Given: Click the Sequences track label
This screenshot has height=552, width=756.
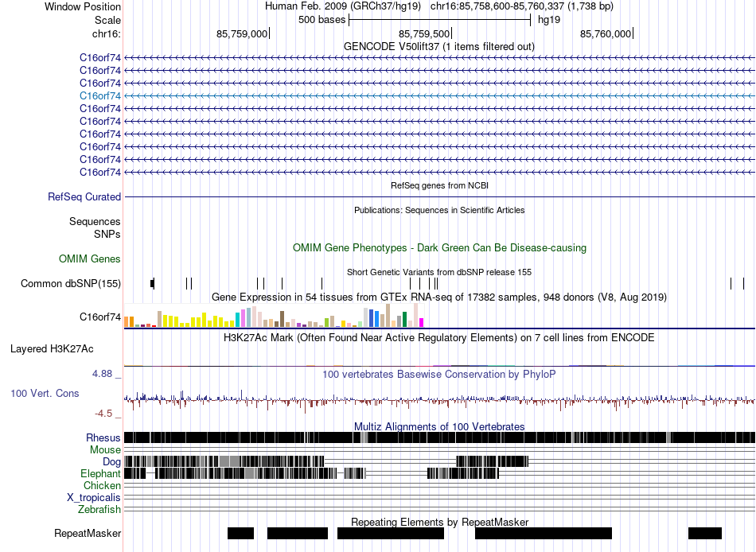Looking at the screenshot, I should pyautogui.click(x=95, y=221).
